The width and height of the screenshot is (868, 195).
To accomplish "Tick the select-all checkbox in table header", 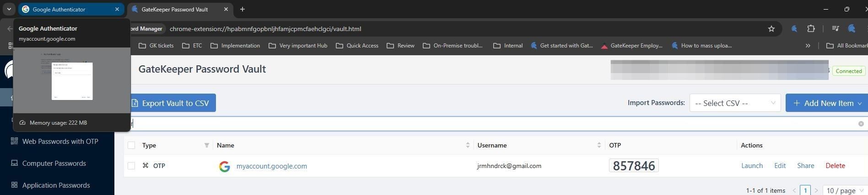I will [x=131, y=145].
